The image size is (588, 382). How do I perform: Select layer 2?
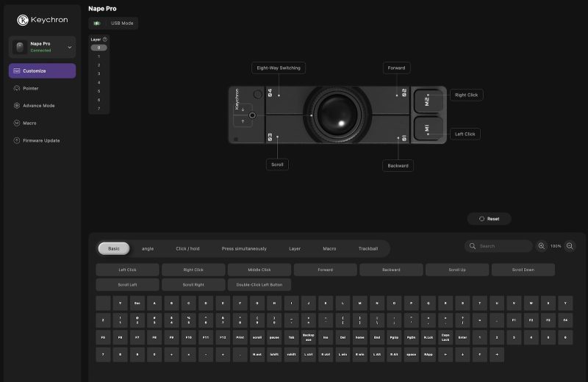(99, 65)
